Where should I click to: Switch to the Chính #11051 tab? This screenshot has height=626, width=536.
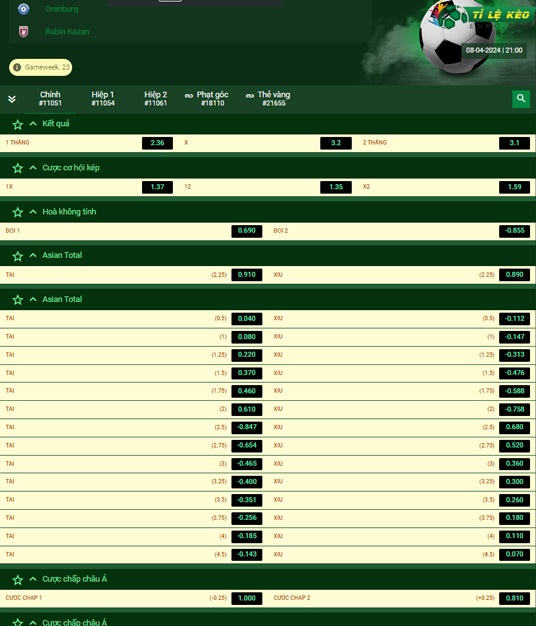50,99
